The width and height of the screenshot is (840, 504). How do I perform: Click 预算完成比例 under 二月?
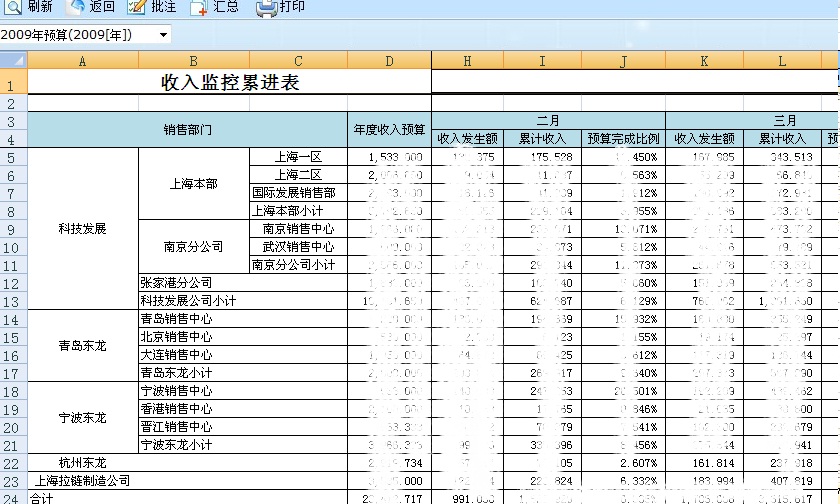pos(623,139)
